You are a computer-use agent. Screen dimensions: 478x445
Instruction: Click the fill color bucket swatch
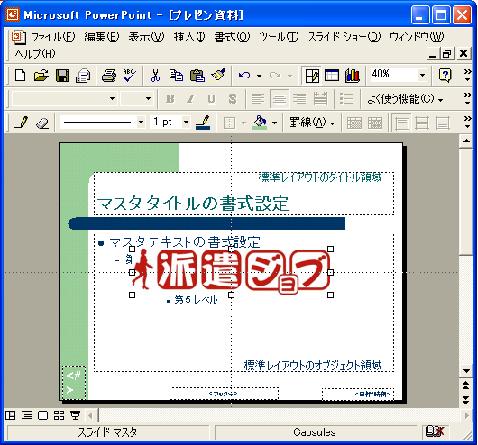[x=261, y=123]
